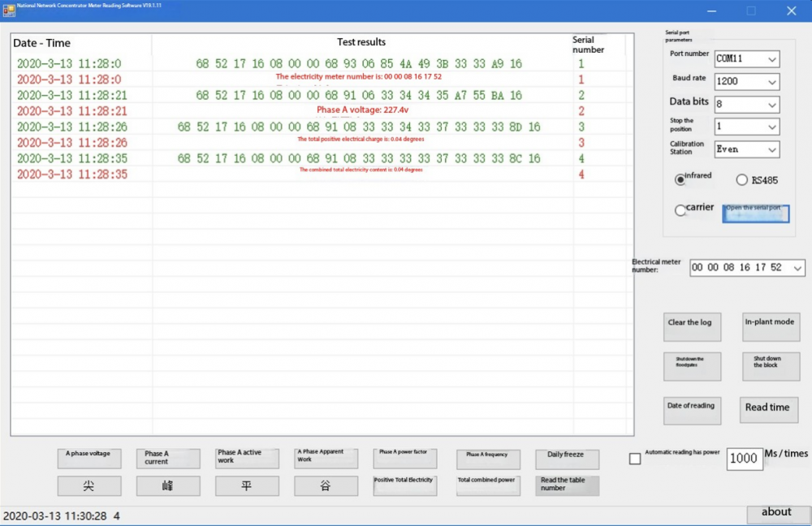The width and height of the screenshot is (812, 526).
Task: Click the Ms/times interval input field
Action: click(743, 458)
